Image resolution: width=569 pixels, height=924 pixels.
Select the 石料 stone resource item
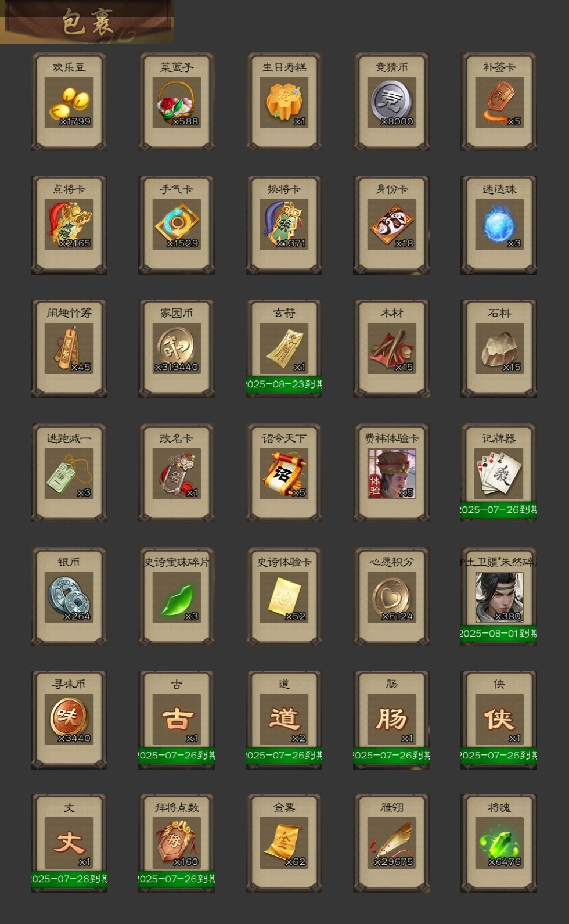coord(499,349)
